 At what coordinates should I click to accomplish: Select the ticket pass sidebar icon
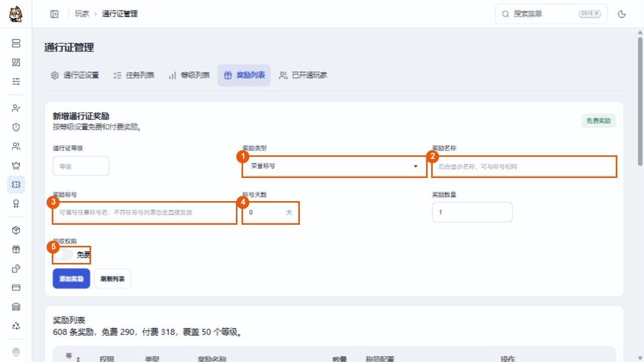tap(16, 185)
